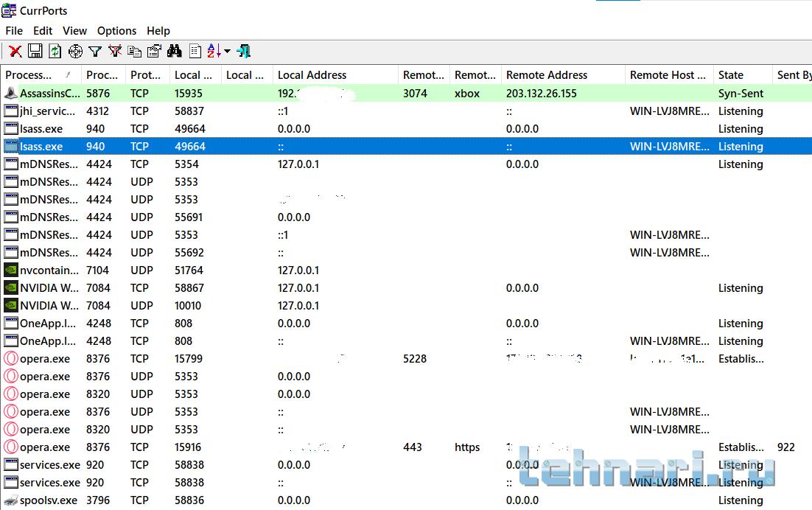This screenshot has width=812, height=510.
Task: Click opera.exe icon in port 15799 row
Action: click(x=11, y=358)
